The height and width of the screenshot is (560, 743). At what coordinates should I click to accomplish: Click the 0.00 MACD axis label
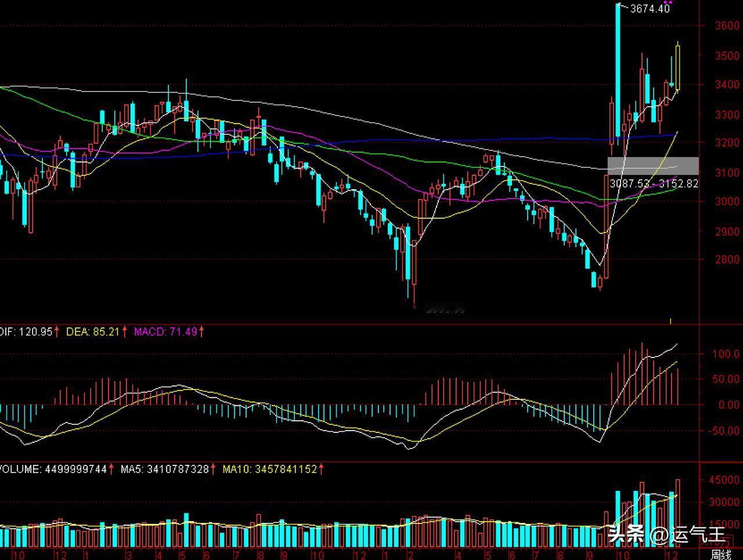tap(729, 405)
